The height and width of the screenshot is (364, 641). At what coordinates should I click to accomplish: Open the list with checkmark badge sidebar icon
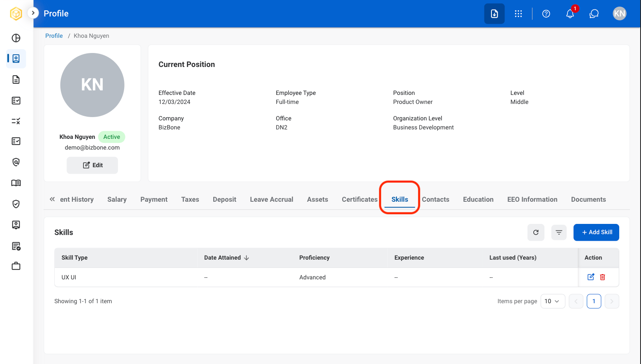click(16, 246)
